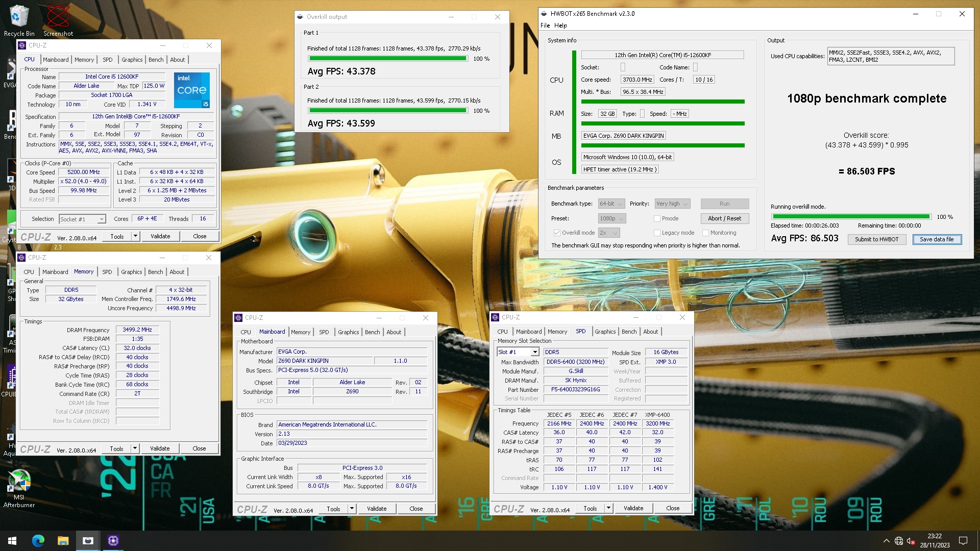Click Validate in the SPD window

point(633,508)
